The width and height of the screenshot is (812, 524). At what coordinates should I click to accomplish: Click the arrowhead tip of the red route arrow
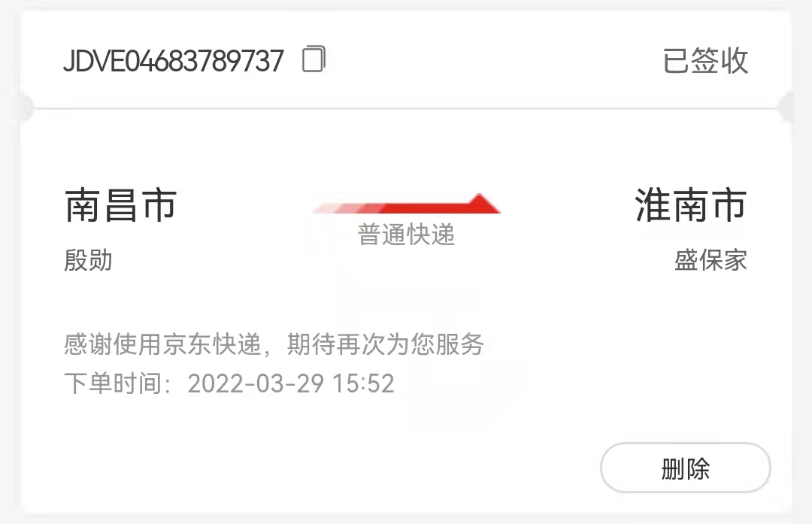(482, 202)
